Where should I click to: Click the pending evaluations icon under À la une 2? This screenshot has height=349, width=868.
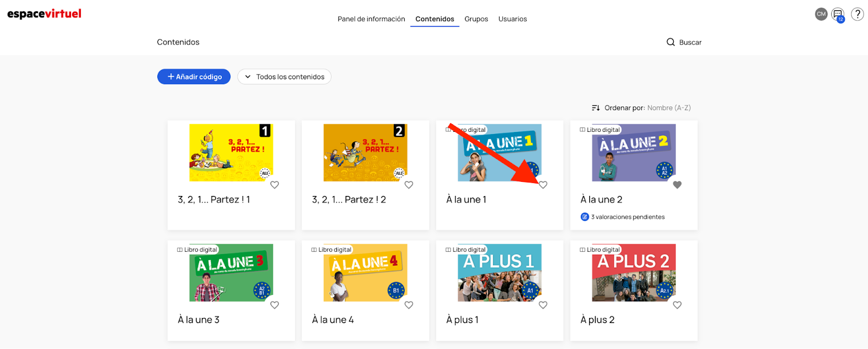pos(585,217)
